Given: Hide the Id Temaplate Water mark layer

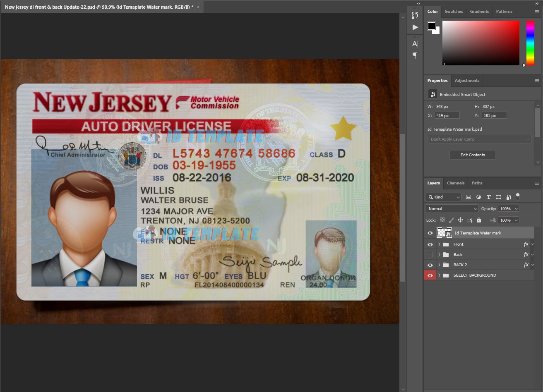Looking at the screenshot, I should 430,233.
